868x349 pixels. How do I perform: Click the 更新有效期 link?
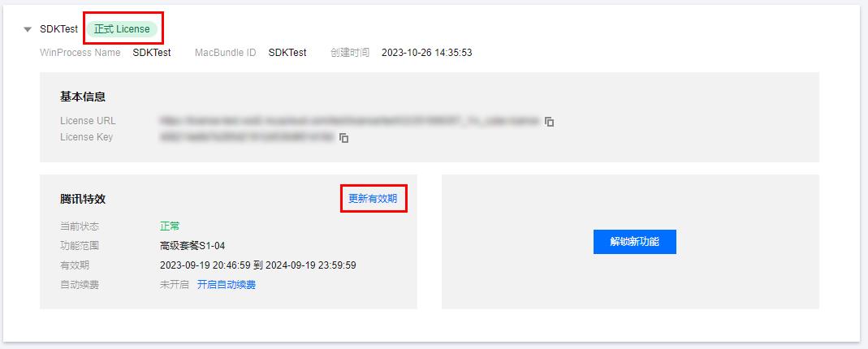click(x=373, y=199)
